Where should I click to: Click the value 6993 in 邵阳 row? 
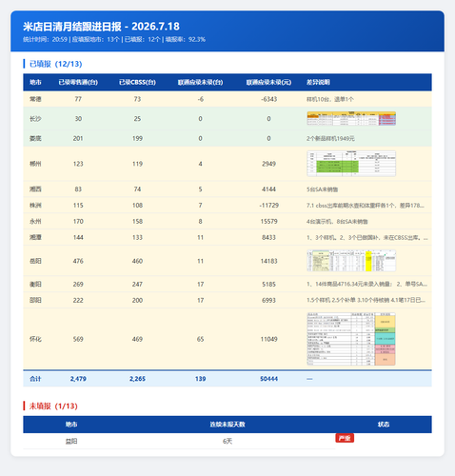point(268,300)
